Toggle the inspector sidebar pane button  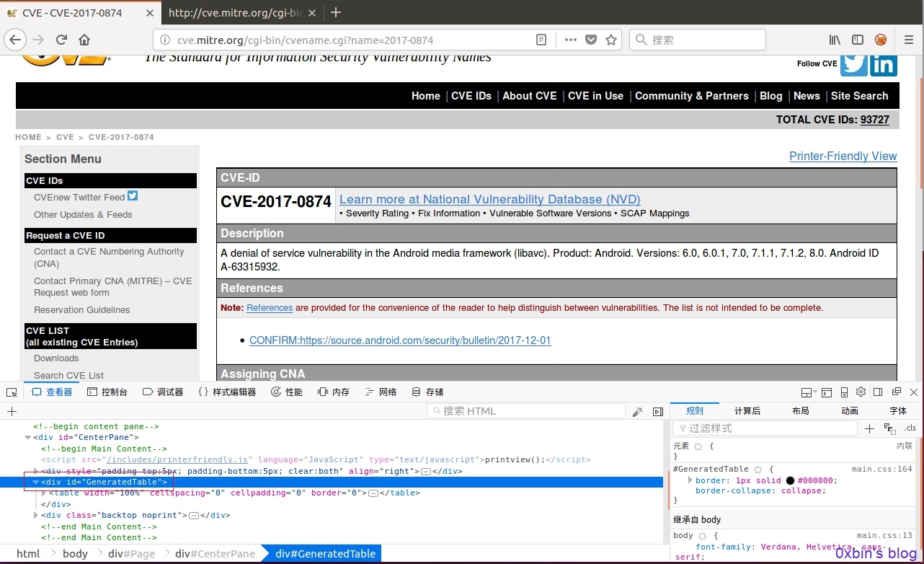[x=657, y=411]
